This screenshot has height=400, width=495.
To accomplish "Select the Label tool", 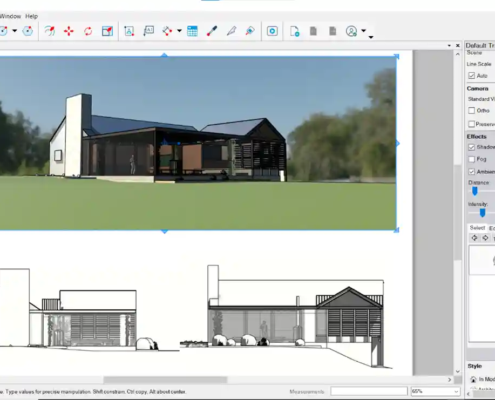I will coord(148,31).
